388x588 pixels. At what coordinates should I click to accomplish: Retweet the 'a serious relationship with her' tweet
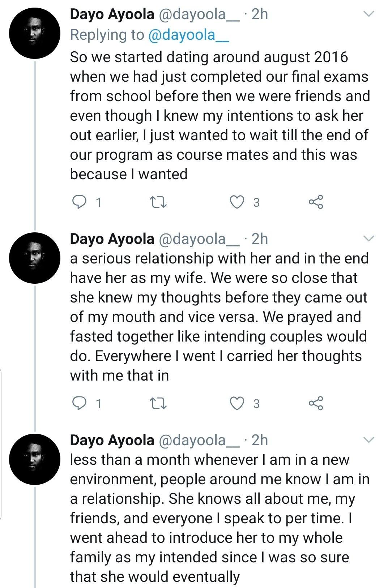(x=158, y=403)
